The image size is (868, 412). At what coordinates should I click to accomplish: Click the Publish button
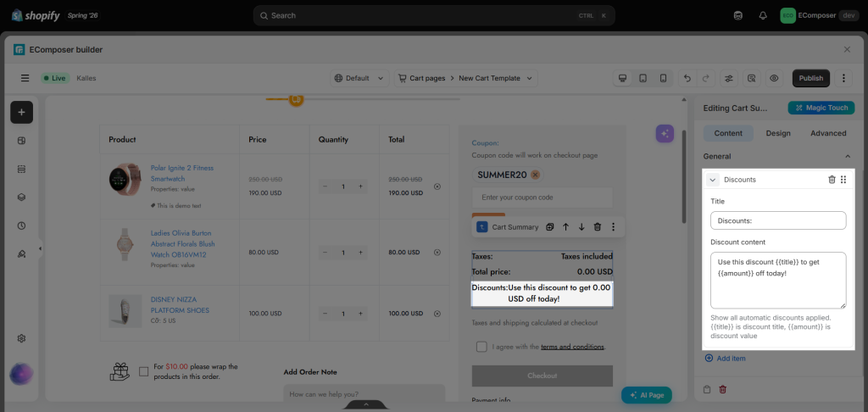(811, 78)
